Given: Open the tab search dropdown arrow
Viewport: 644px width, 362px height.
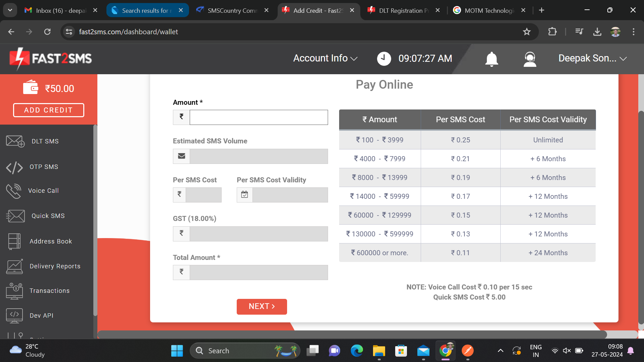Looking at the screenshot, I should pos(10,10).
